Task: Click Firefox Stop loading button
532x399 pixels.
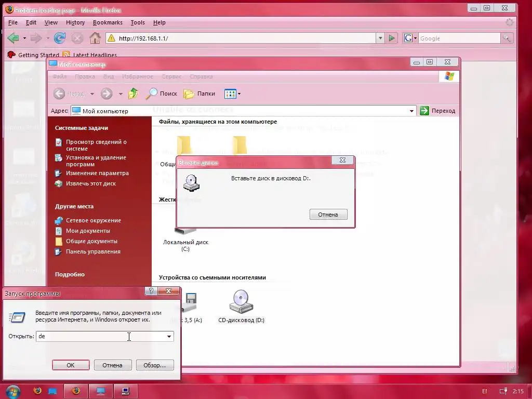Action: 77,38
